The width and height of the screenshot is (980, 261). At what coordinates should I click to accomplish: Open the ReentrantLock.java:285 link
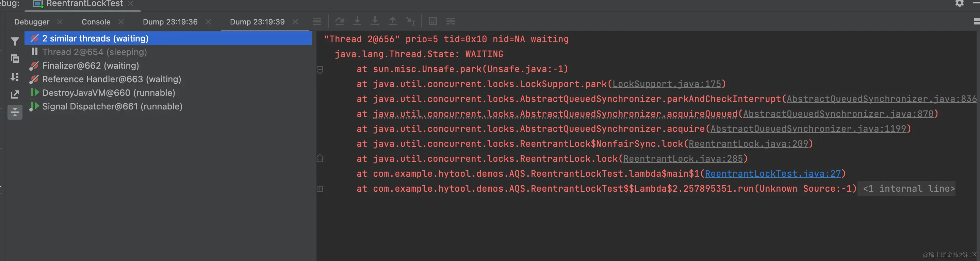pyautogui.click(x=683, y=159)
